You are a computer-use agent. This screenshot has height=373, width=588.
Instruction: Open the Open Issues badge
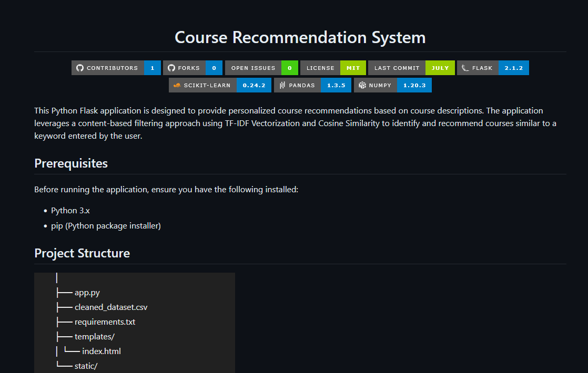[261, 68]
